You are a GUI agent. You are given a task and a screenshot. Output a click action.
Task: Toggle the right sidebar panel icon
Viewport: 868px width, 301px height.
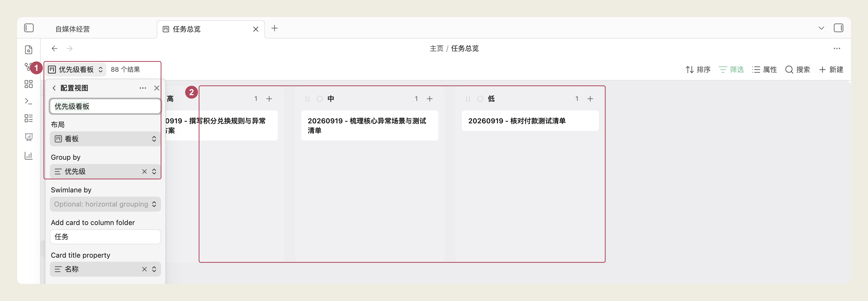click(x=838, y=28)
